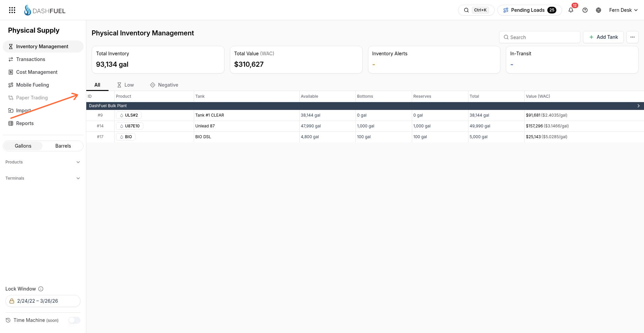644x333 pixels.
Task: Click the search magnifier icon in header
Action: point(466,10)
